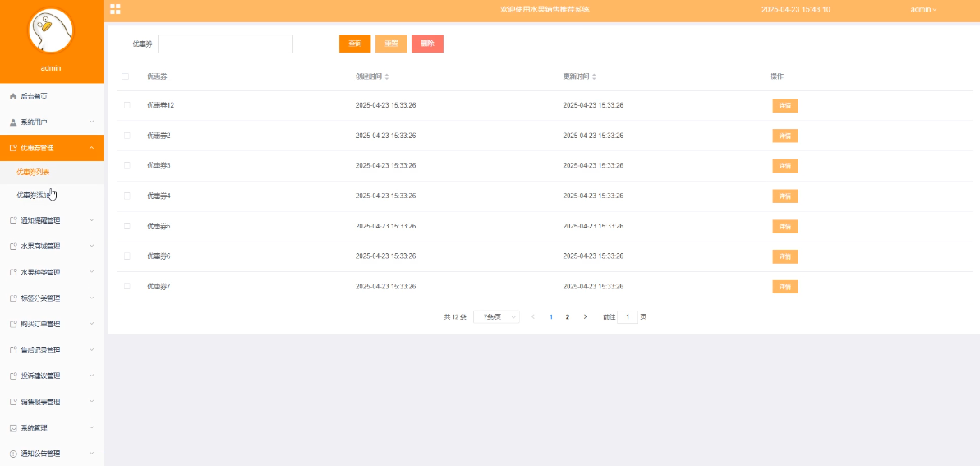Viewport: 980px width, 466px height.
Task: Select page 1 in pagination
Action: coord(550,317)
